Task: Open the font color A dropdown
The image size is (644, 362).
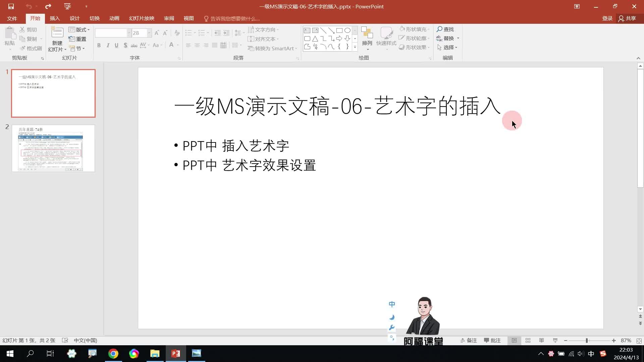Action: (x=178, y=45)
